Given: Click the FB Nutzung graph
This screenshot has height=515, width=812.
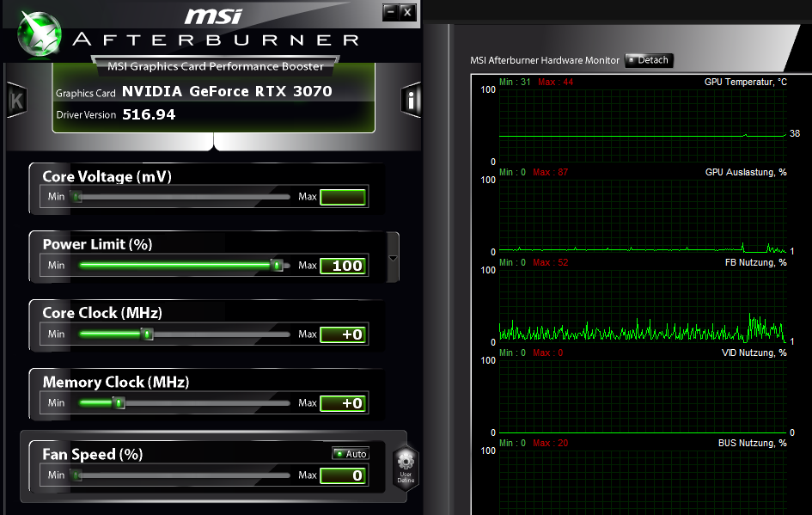Looking at the screenshot, I should 643,306.
